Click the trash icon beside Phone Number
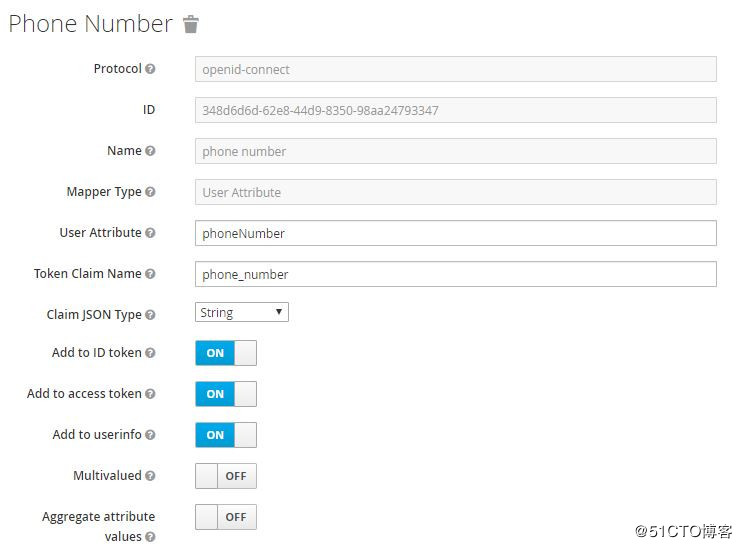 (x=191, y=25)
